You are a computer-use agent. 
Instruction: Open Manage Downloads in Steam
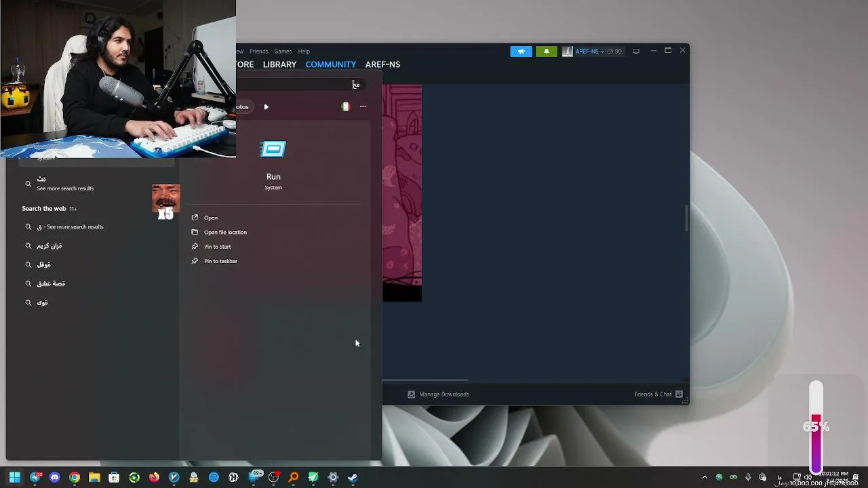click(438, 394)
